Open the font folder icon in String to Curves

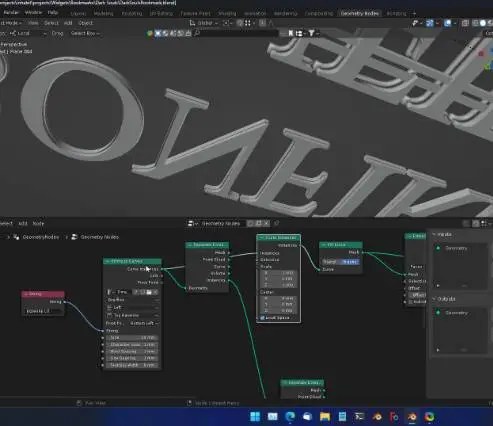pos(149,292)
